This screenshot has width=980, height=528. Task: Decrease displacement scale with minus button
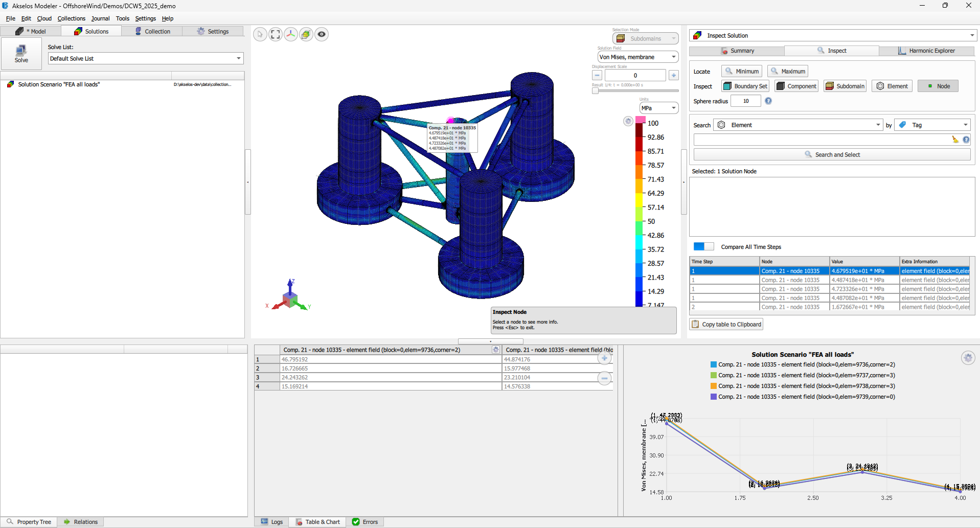(x=597, y=75)
